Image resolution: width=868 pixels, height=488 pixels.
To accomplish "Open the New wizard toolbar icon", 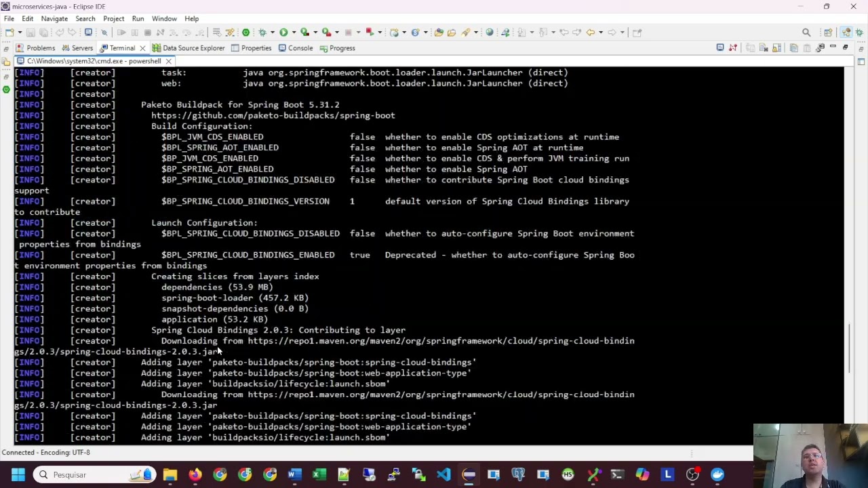I will coord(9,32).
